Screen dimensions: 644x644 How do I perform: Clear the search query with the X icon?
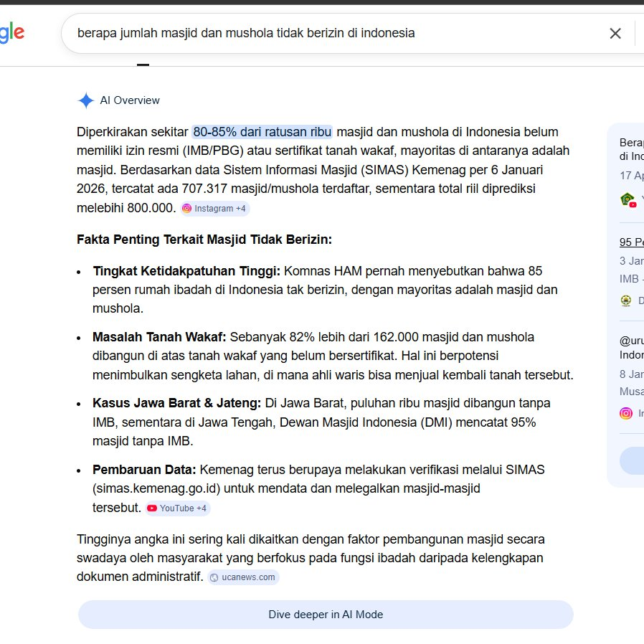click(x=615, y=33)
